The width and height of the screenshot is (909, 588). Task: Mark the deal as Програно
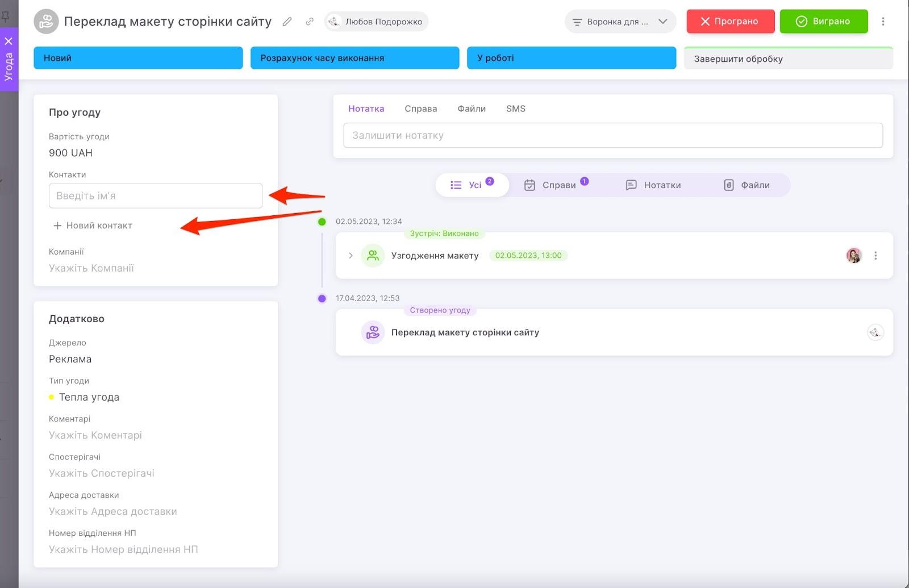coord(730,22)
